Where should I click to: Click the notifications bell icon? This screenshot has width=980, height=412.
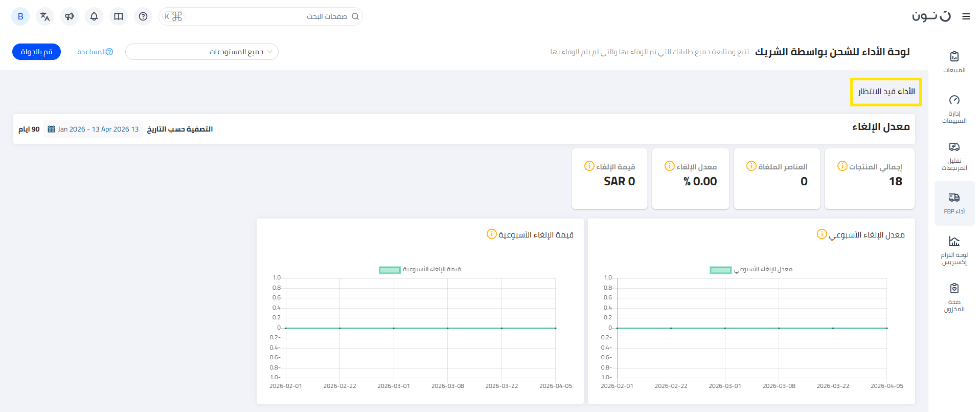94,16
